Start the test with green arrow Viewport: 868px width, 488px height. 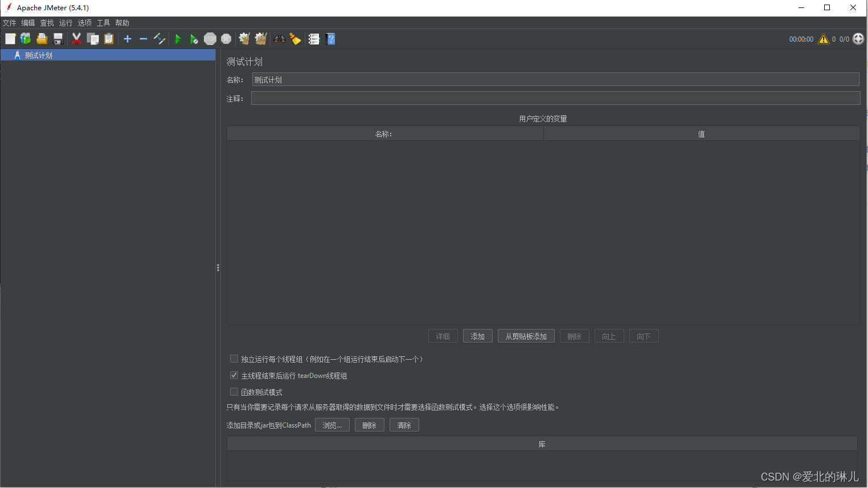coord(178,39)
